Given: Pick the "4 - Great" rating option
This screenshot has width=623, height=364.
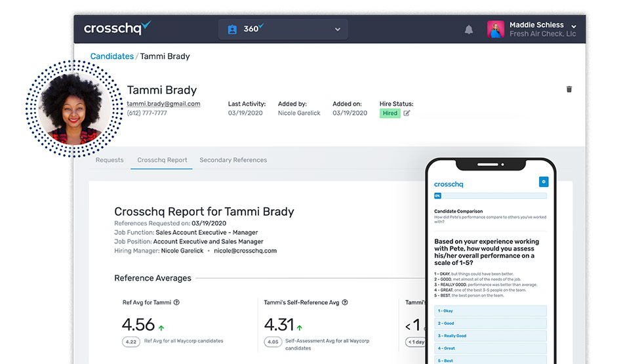Looking at the screenshot, I should tap(490, 348).
